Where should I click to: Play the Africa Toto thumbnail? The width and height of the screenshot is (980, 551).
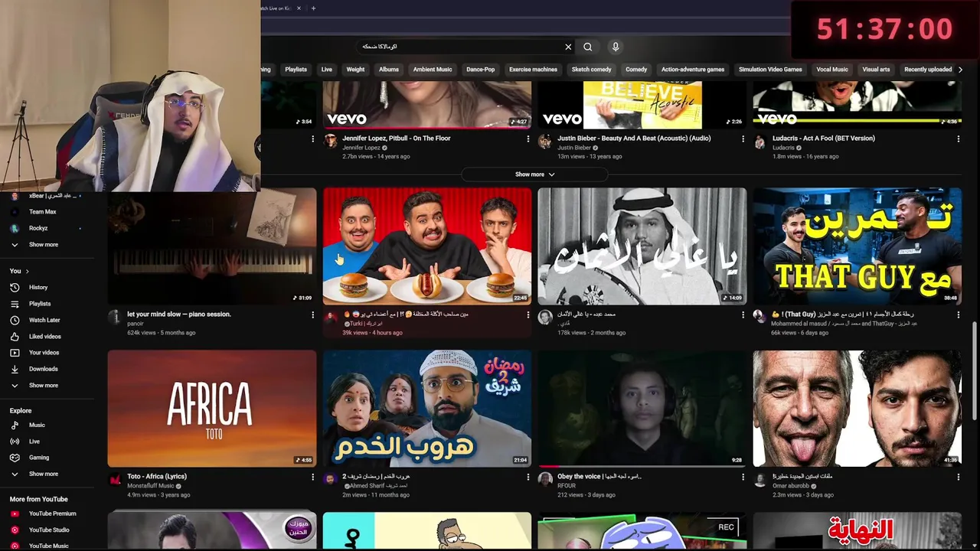212,409
